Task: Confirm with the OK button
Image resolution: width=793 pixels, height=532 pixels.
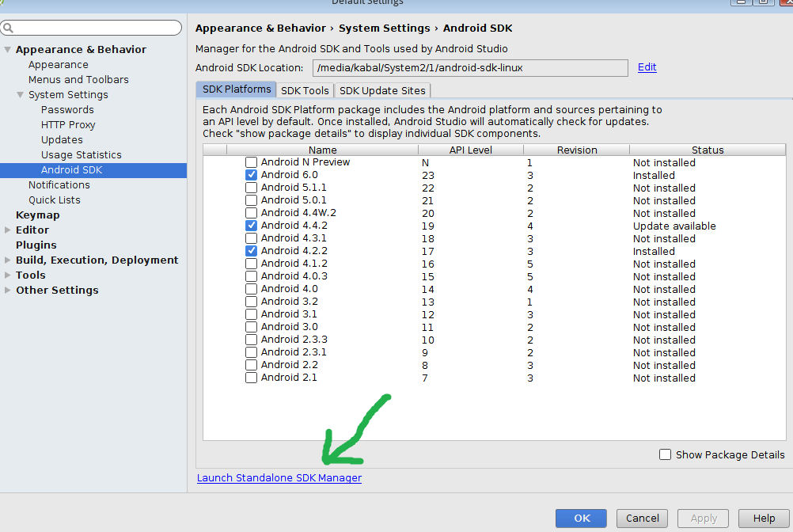Action: coord(581,519)
